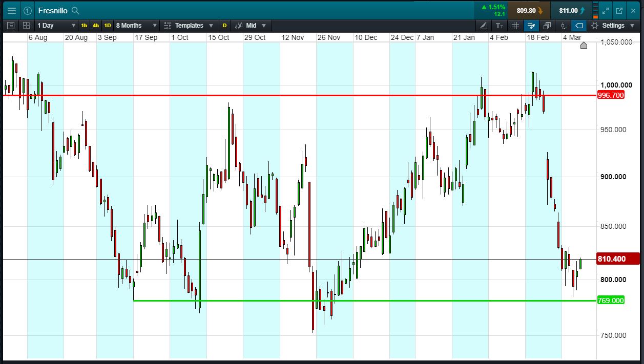Click the stacked windows overlay icon

547,25
